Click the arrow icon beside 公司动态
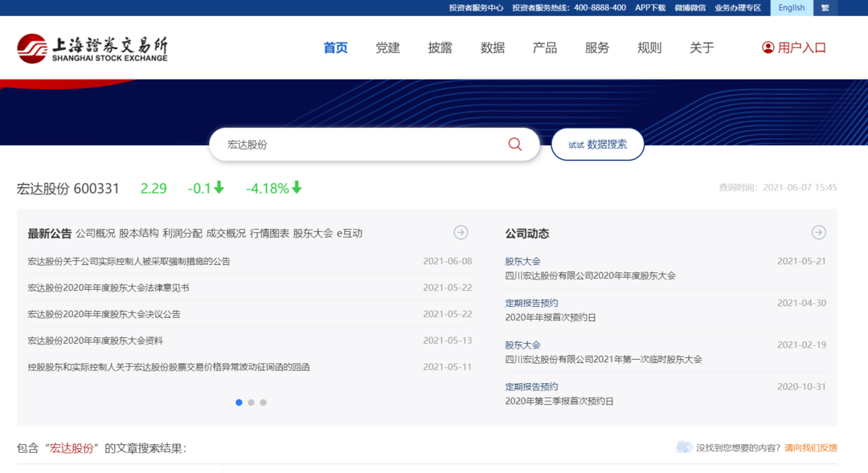The height and width of the screenshot is (473, 868). tap(819, 232)
